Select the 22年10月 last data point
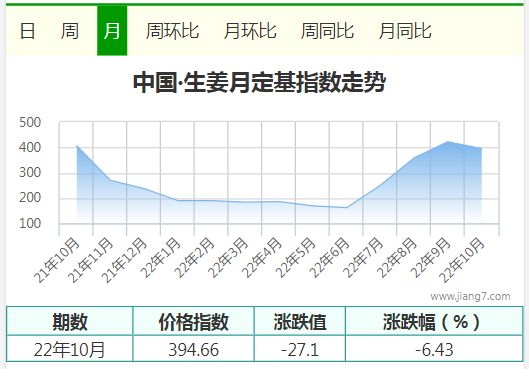 coord(481,148)
